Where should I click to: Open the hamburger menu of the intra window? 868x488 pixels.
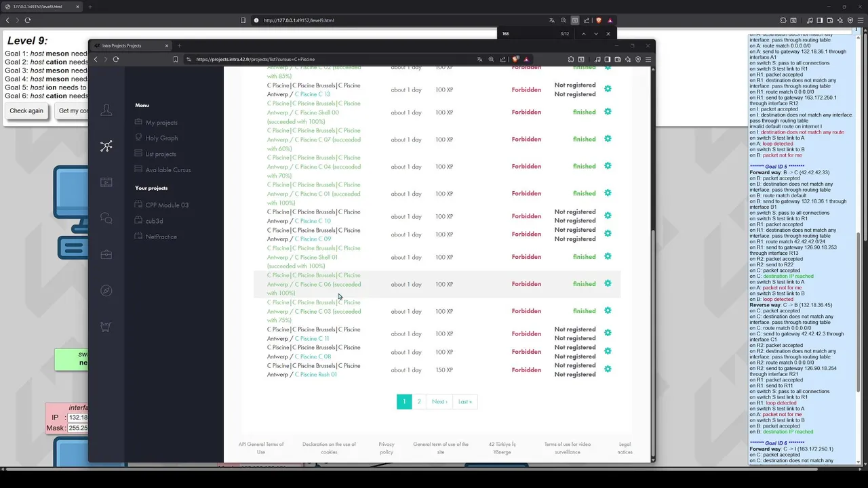(x=648, y=59)
